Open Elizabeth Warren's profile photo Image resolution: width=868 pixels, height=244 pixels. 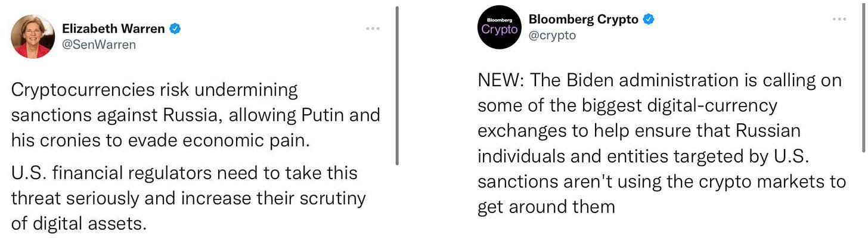(33, 36)
